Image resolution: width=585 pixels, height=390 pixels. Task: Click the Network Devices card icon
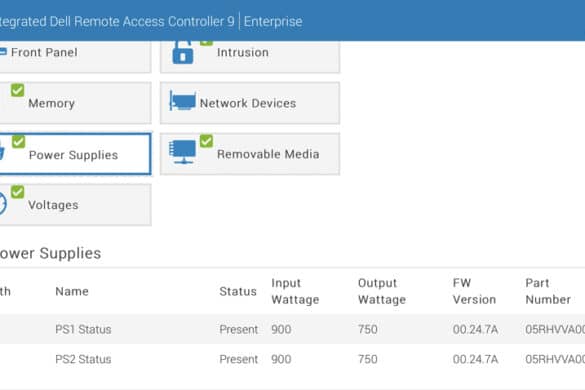(182, 101)
